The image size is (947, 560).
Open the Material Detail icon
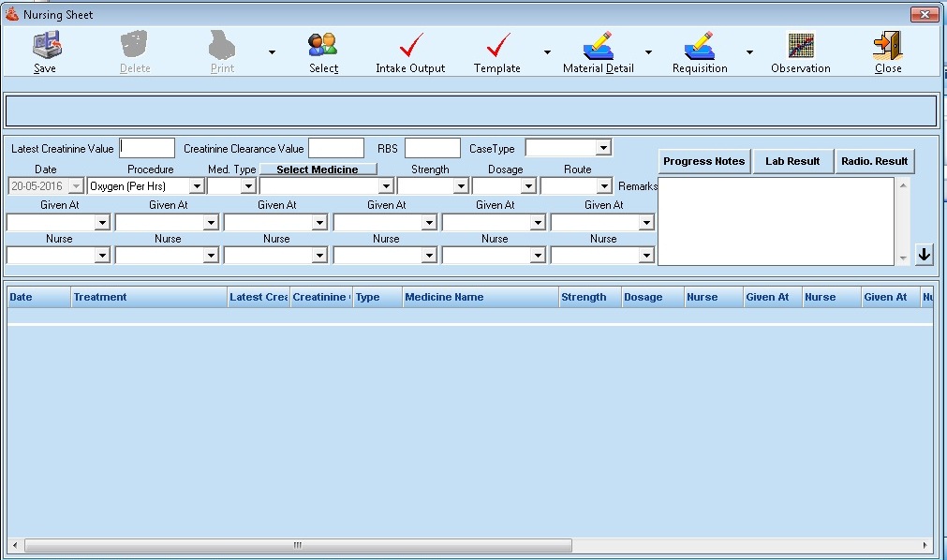point(598,46)
